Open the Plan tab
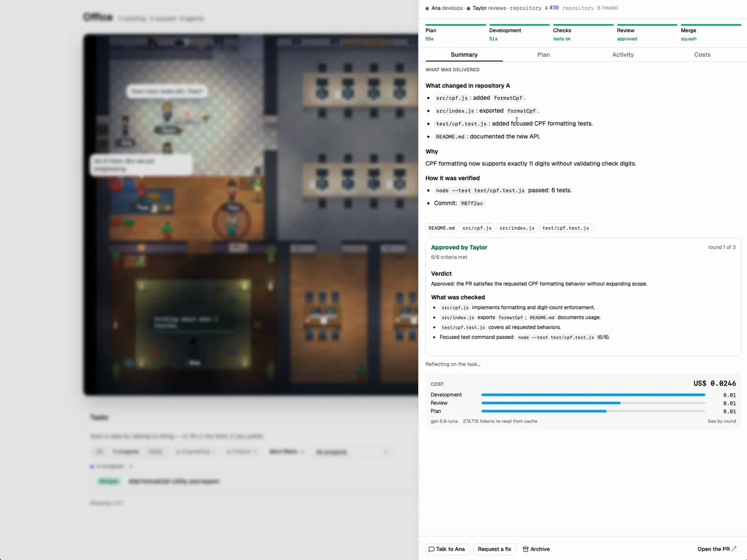747x560 pixels. [544, 55]
